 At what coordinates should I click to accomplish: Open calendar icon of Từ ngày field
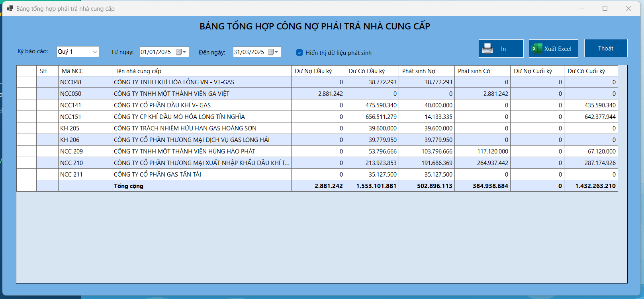click(179, 52)
